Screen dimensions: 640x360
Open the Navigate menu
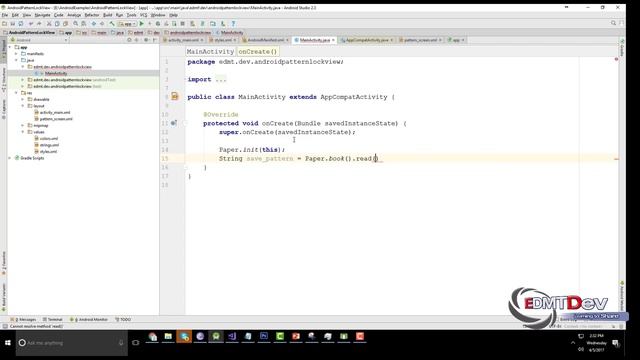click(x=42, y=15)
